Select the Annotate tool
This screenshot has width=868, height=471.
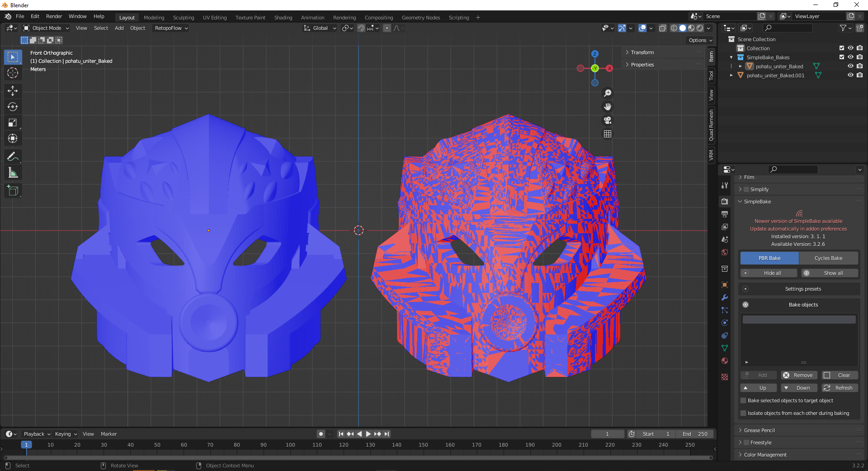tap(13, 156)
